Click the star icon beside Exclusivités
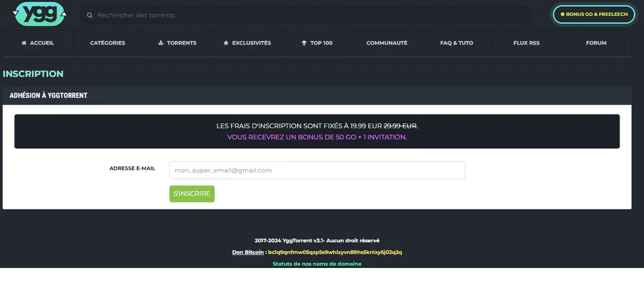 click(226, 43)
